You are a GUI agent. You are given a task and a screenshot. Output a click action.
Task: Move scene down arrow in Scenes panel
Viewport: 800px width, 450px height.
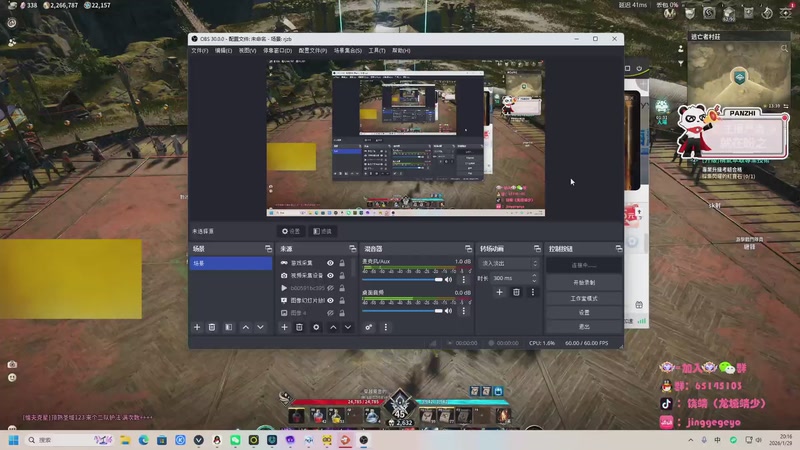pyautogui.click(x=260, y=327)
